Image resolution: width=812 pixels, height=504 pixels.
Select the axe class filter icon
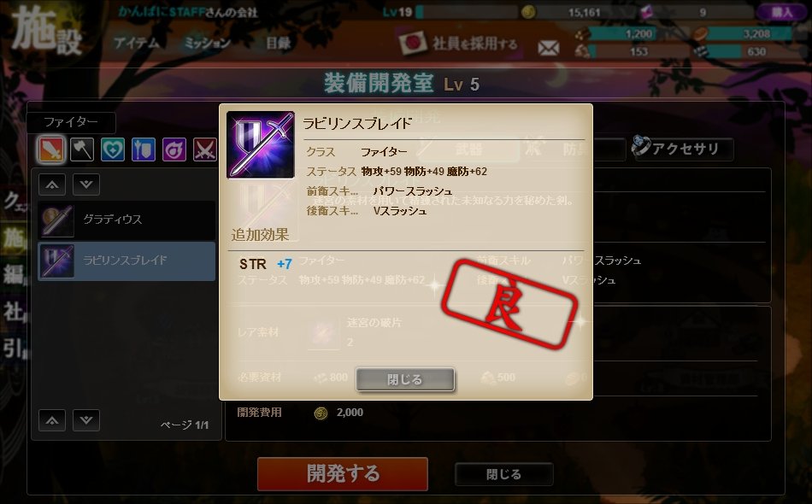tap(82, 150)
